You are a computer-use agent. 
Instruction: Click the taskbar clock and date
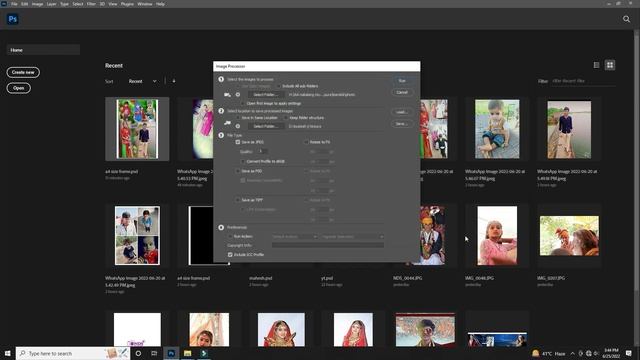611,353
